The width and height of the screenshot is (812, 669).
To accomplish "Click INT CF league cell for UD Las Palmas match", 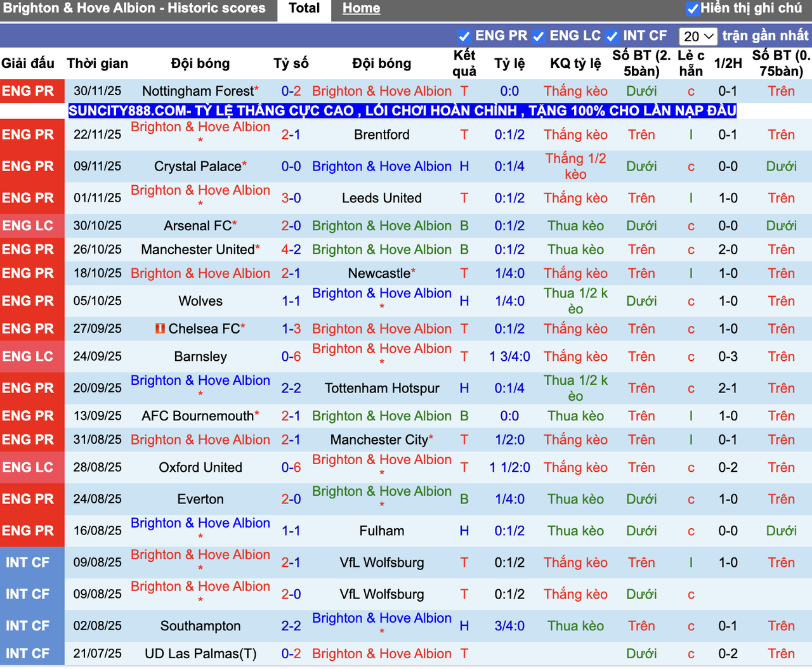I will 32,654.
